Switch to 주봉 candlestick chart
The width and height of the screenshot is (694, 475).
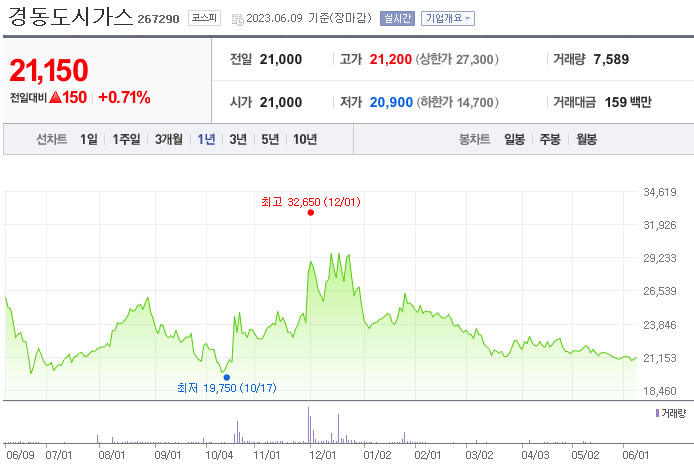[550, 139]
